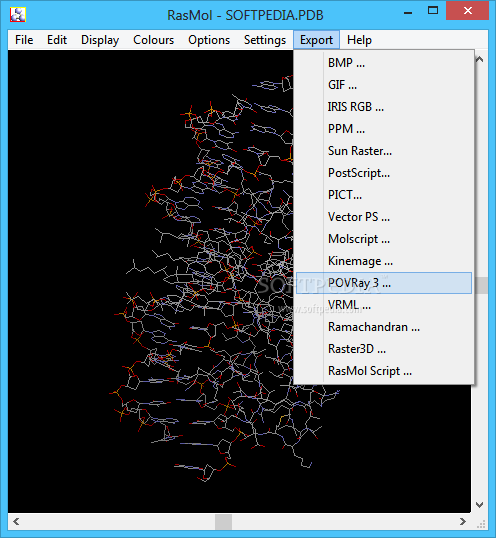Select IRIS RGB export format
The height and width of the screenshot is (538, 496).
click(x=384, y=107)
